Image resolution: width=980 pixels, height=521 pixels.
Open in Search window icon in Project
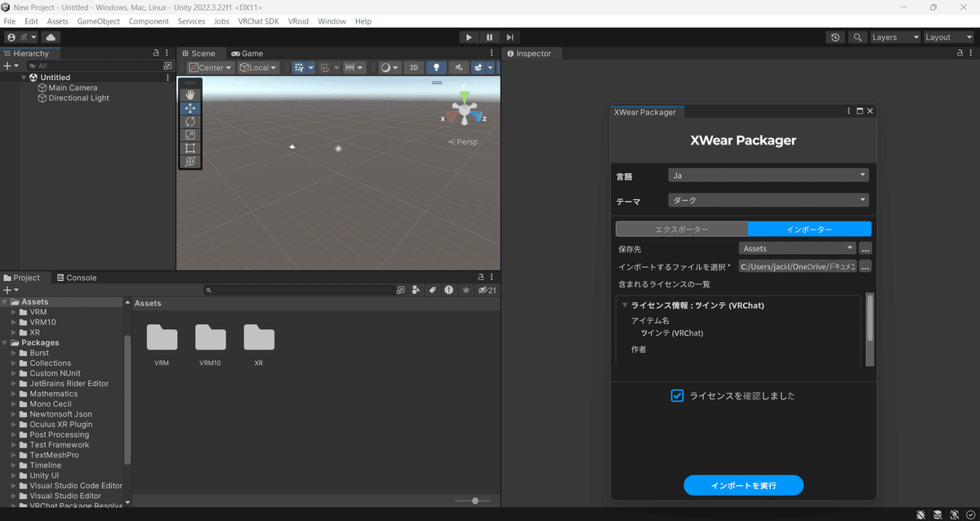point(400,290)
